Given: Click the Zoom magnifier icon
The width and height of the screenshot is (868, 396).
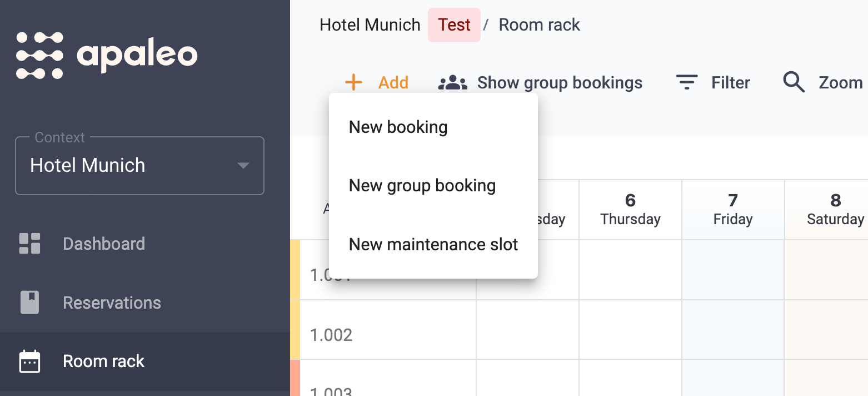Looking at the screenshot, I should 794,82.
